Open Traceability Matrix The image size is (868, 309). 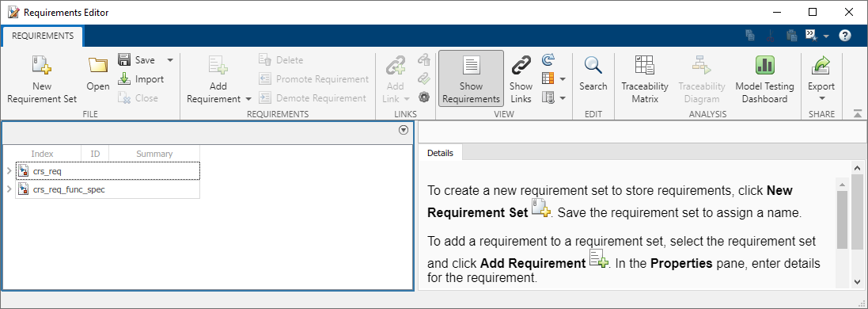[645, 78]
